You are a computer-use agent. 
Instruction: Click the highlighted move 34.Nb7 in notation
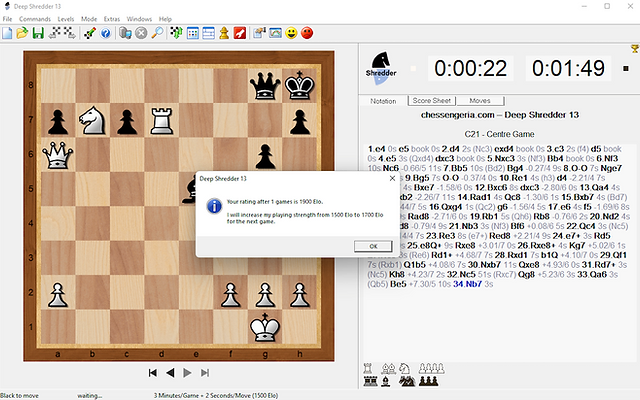[x=467, y=284]
